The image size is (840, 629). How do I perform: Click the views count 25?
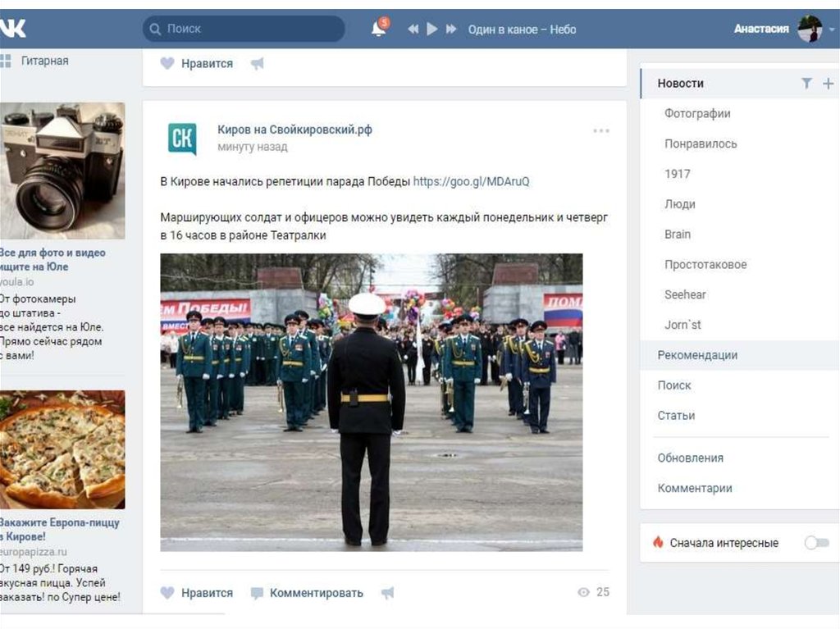[x=603, y=592]
